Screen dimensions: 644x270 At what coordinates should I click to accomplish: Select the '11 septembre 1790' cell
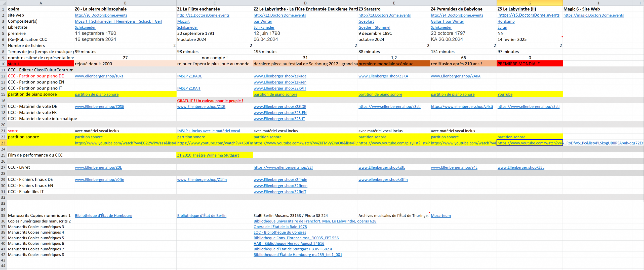click(125, 33)
